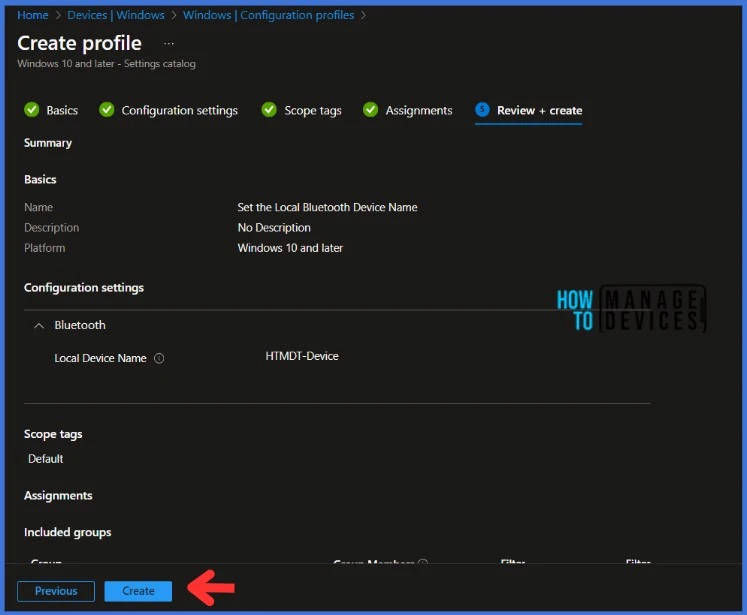
Task: Select the 'No Description' value
Action: (274, 228)
